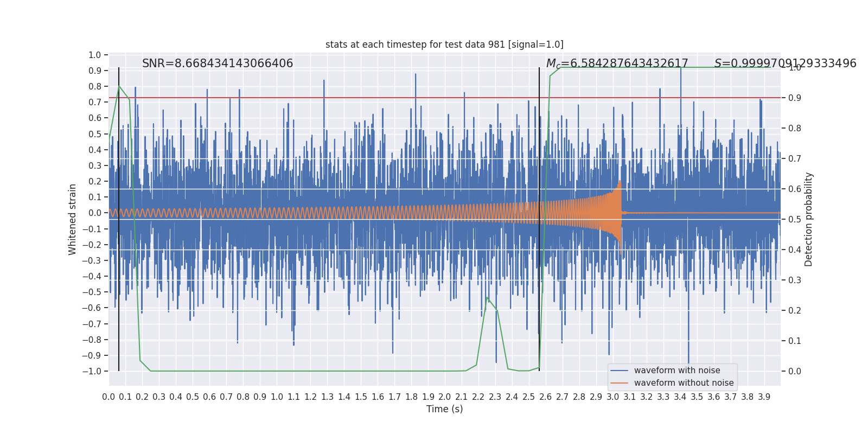Image resolution: width=868 pixels, height=434 pixels.
Task: Click Detection probability tick label 0.9
Action: tap(795, 98)
